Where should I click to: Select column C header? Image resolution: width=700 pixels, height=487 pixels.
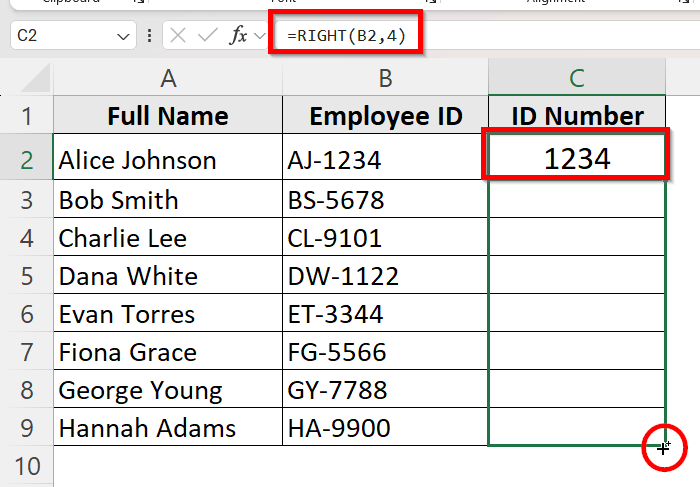577,78
